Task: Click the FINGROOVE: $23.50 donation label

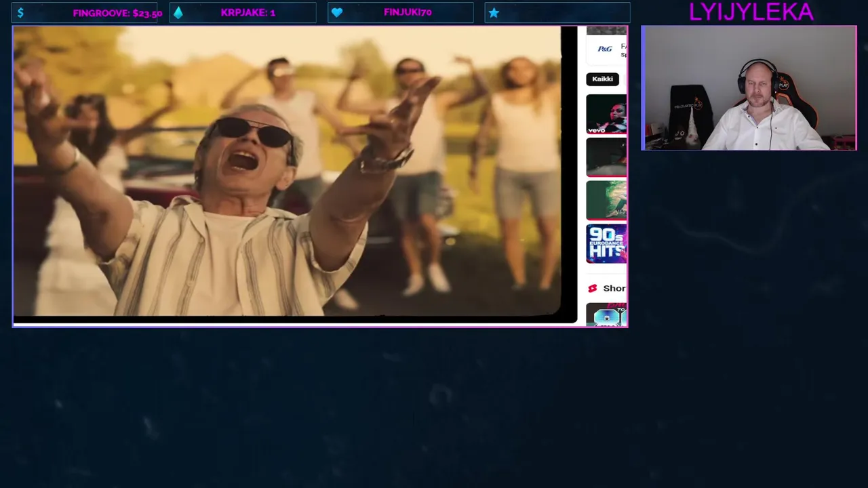Action: 117,13
